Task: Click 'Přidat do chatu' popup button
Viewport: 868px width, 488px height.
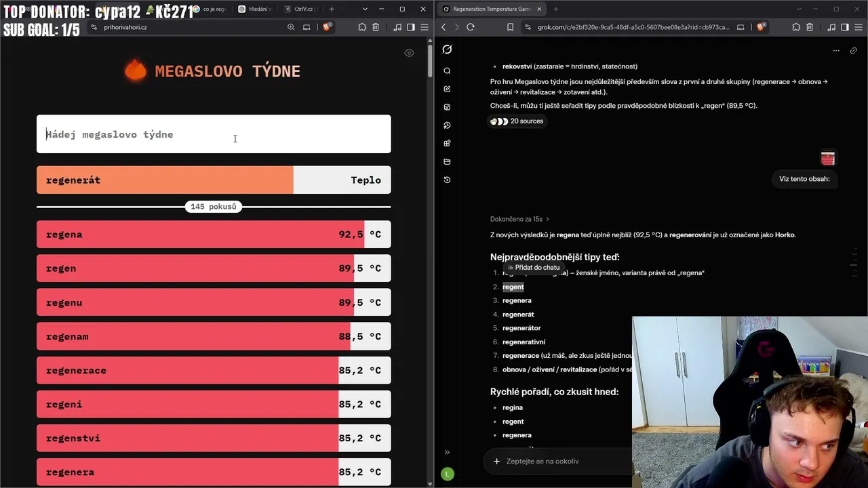Action: pos(534,268)
